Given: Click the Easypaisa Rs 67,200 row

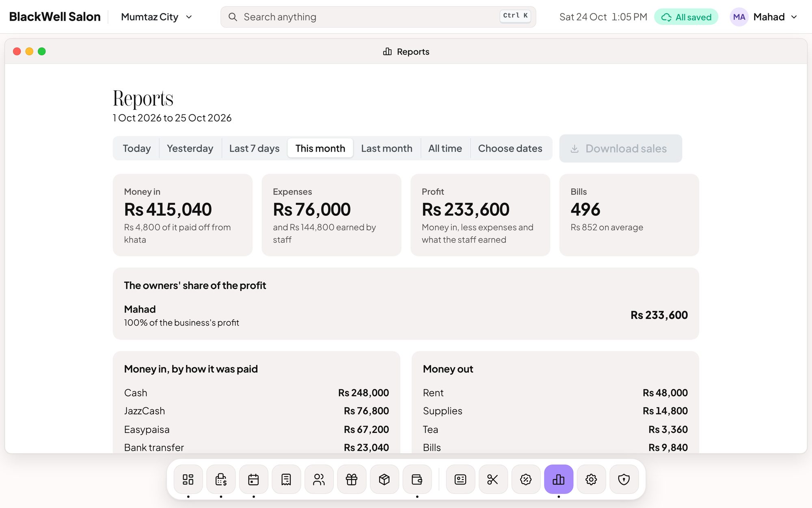Looking at the screenshot, I should tap(256, 429).
